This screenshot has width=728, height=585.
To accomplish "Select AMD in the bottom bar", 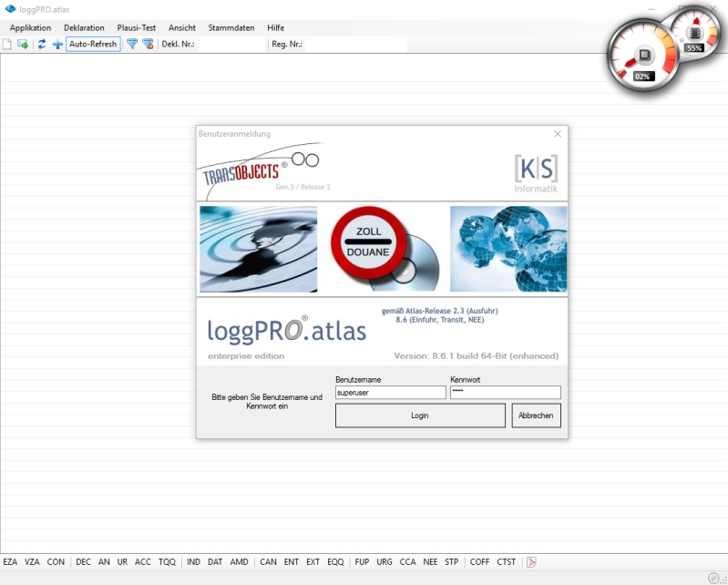I will [x=239, y=562].
